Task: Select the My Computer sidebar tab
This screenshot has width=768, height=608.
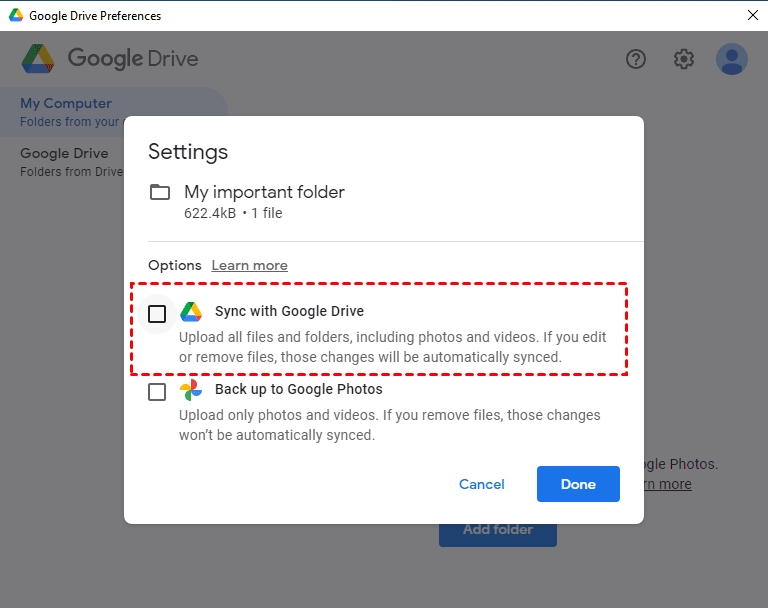Action: tap(66, 104)
